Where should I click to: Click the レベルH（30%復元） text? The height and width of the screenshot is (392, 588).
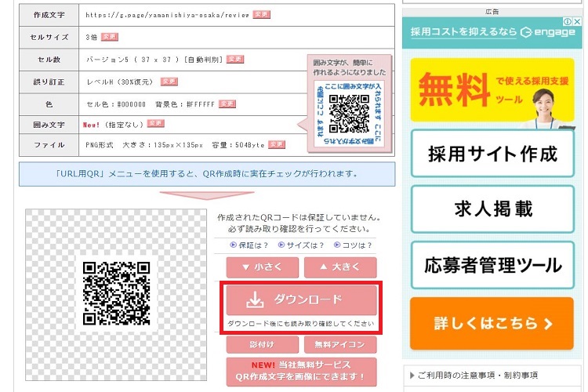click(x=120, y=82)
